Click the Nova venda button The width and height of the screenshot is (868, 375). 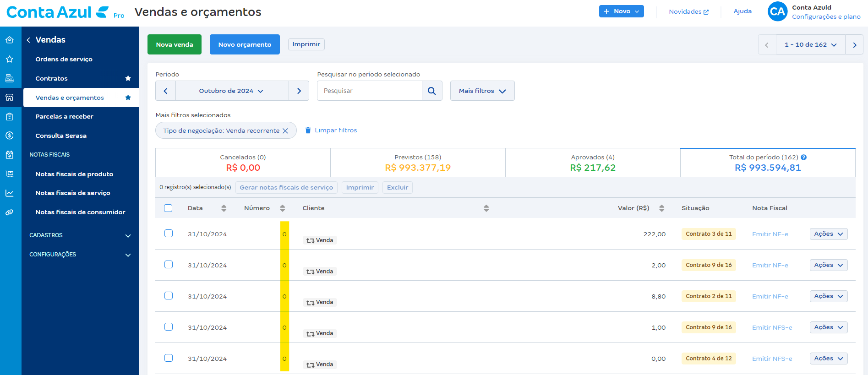click(x=175, y=44)
